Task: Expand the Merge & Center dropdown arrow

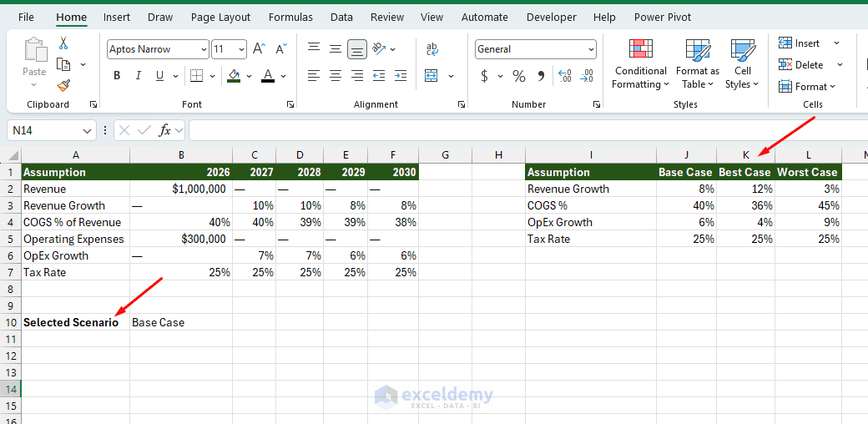Action: (x=452, y=76)
